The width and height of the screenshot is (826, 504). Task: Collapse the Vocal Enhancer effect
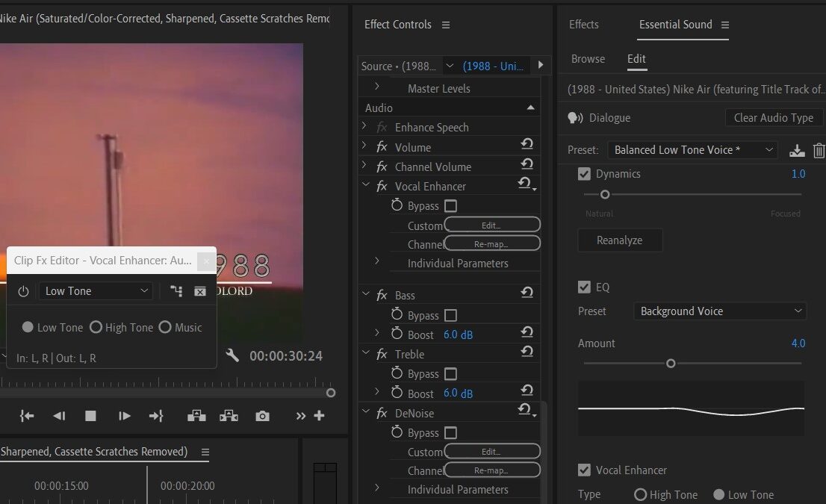366,185
